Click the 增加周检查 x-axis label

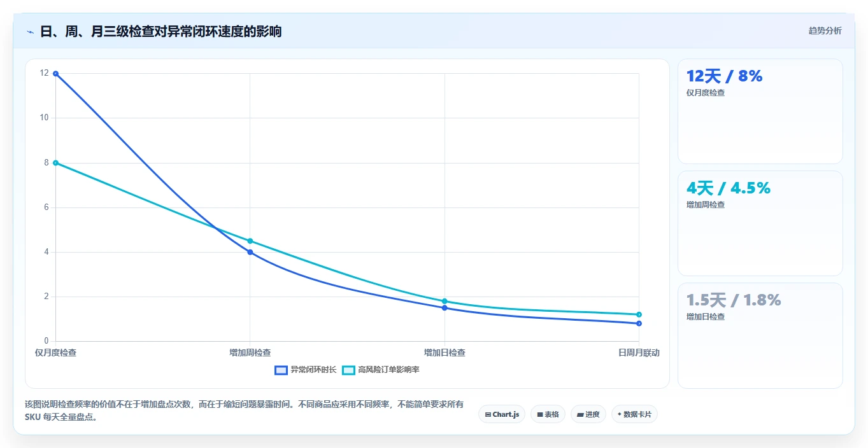(250, 353)
